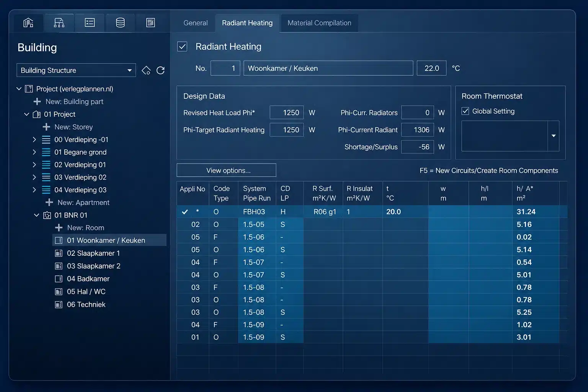Screen dimensions: 588x392
Task: Toggle the Radiant Heating checkbox
Action: (182, 47)
